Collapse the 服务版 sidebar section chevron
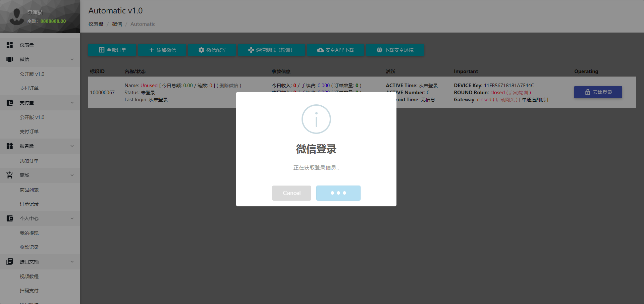 (x=72, y=146)
